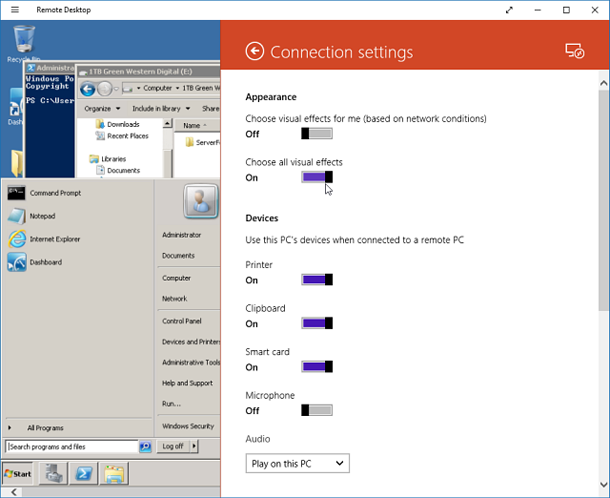The width and height of the screenshot is (610, 498).
Task: Click the search magnifier icon in Start menu
Action: coord(145,446)
